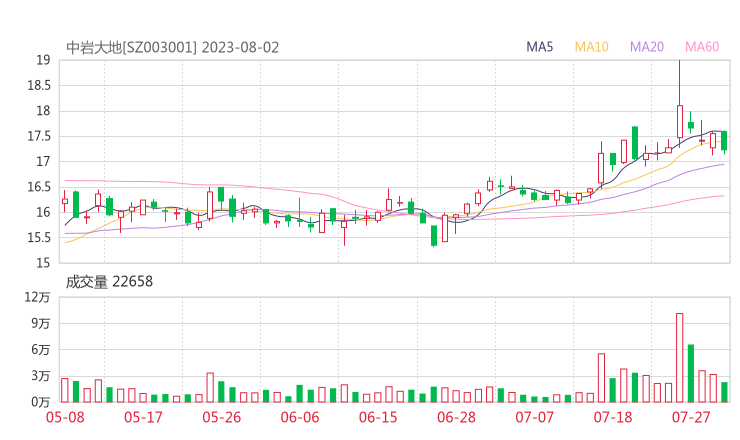Image resolution: width=740 pixels, height=440 pixels.
Task: Select the 06-06 date label
Action: point(300,417)
